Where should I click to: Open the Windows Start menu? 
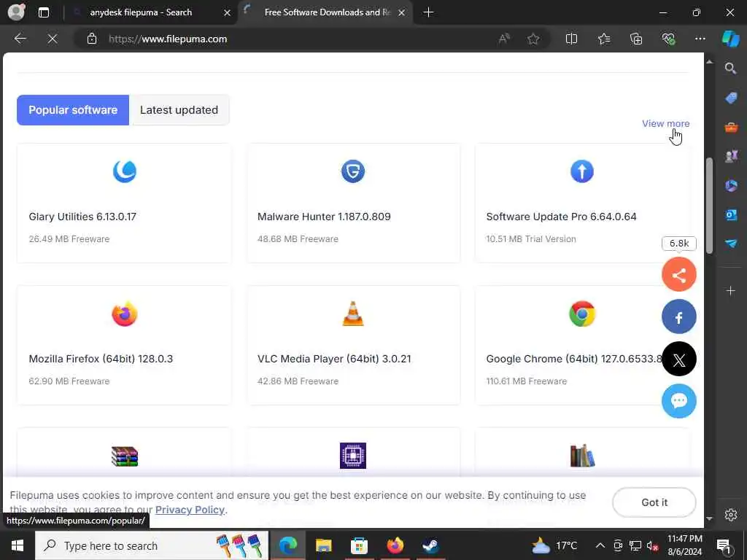(18, 545)
